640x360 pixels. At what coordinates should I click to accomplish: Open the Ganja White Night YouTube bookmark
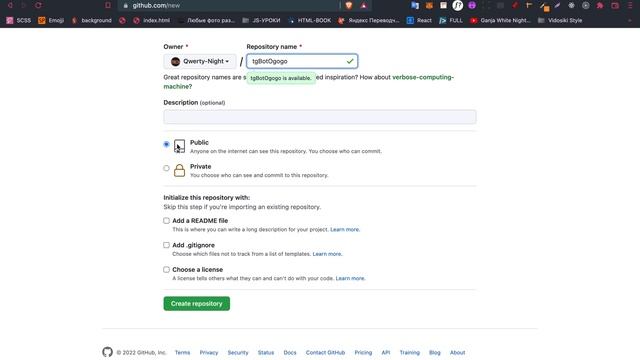[500, 20]
